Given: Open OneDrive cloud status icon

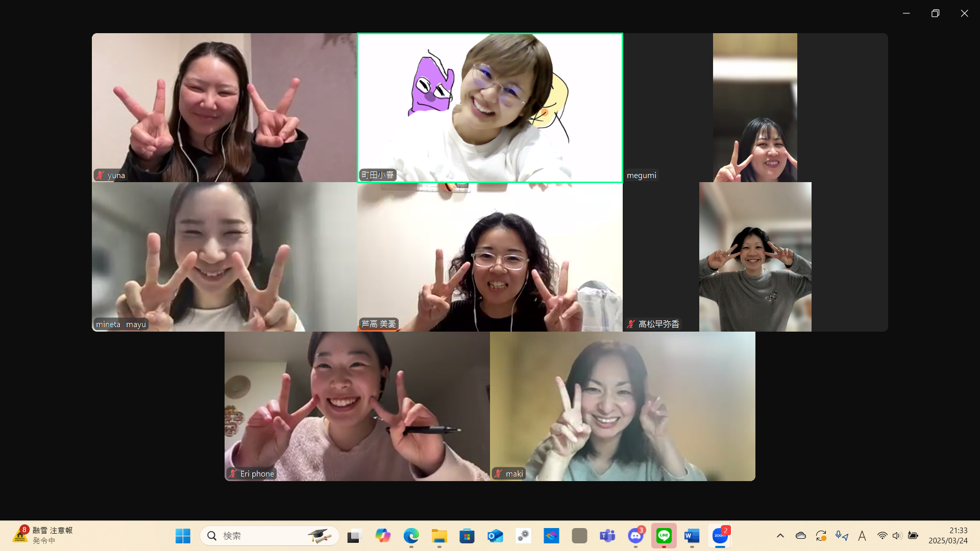Looking at the screenshot, I should coord(801,536).
